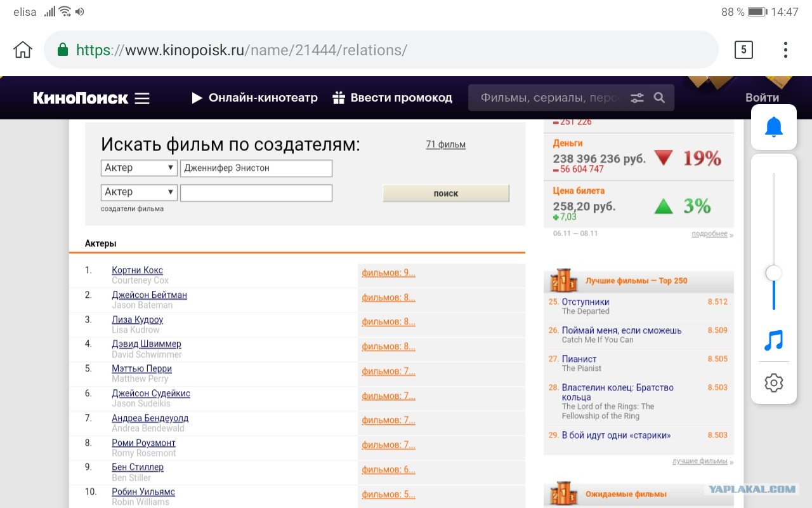Click the Актеры section heading
This screenshot has height=508, width=812.
(101, 243)
